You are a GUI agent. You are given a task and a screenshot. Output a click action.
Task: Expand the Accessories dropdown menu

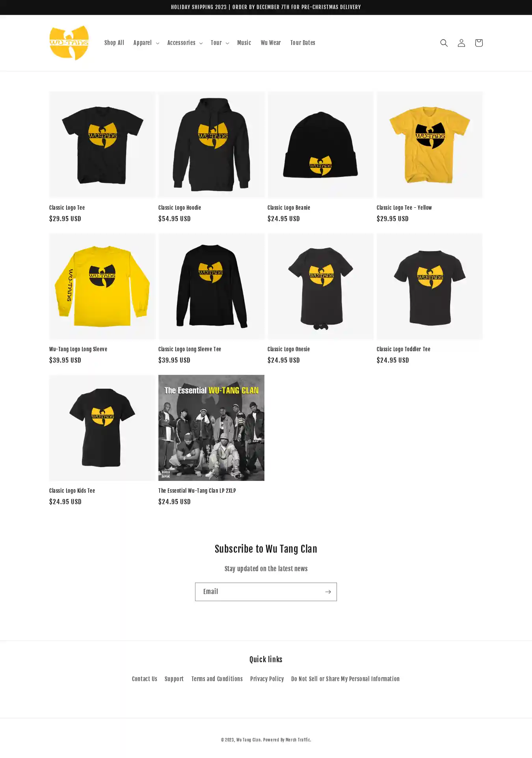coord(184,43)
